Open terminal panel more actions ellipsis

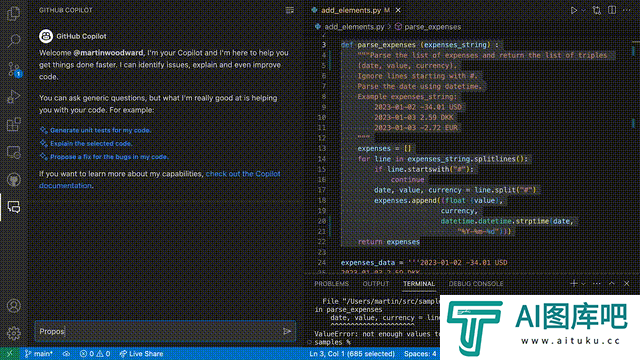point(597,283)
